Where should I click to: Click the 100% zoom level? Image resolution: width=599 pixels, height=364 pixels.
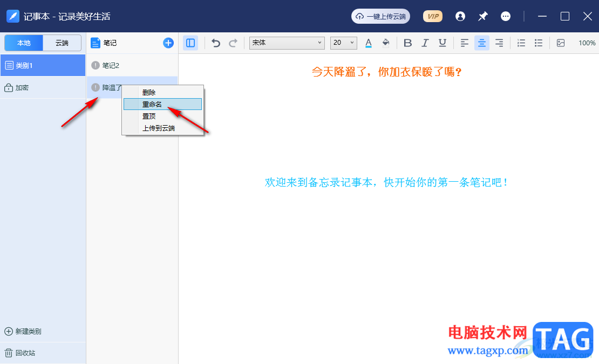click(587, 43)
